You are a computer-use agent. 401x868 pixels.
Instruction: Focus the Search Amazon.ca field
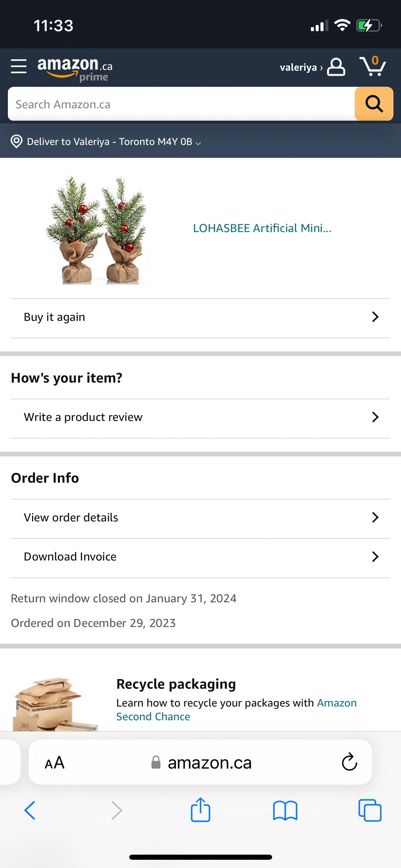(x=182, y=104)
